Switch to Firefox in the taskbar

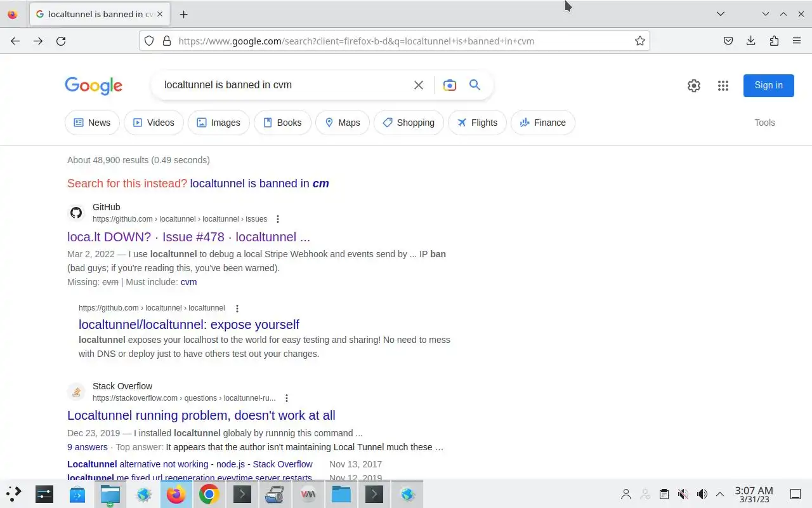click(x=176, y=494)
